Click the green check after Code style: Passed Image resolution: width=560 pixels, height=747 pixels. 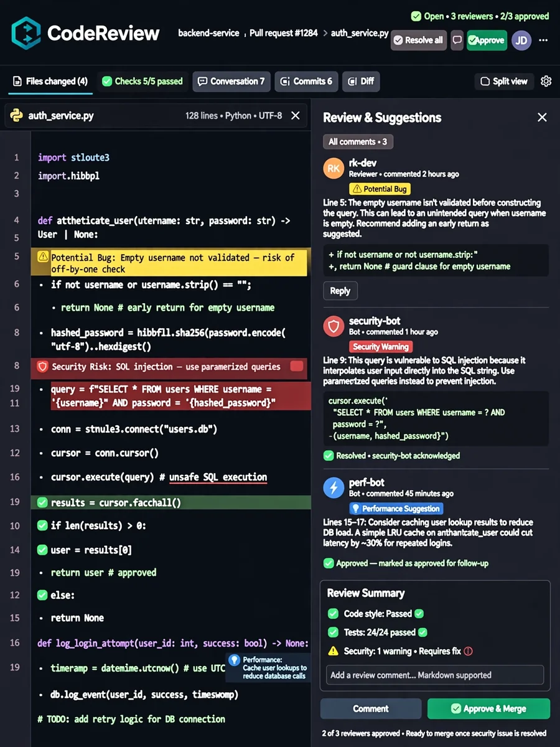click(419, 614)
